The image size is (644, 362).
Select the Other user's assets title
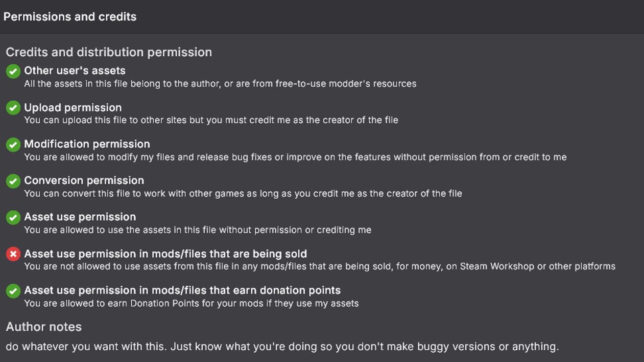(74, 70)
